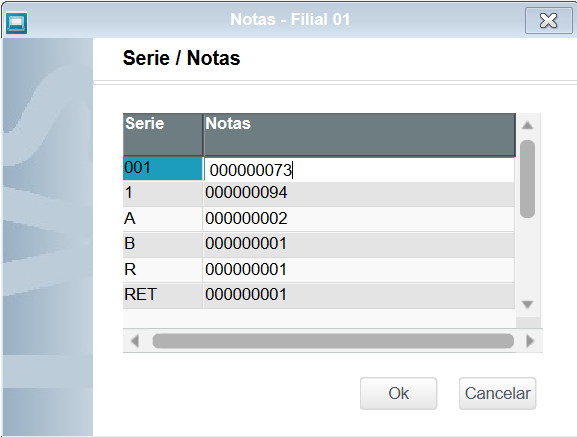Select the row with serie R
577x437 pixels.
[319, 270]
